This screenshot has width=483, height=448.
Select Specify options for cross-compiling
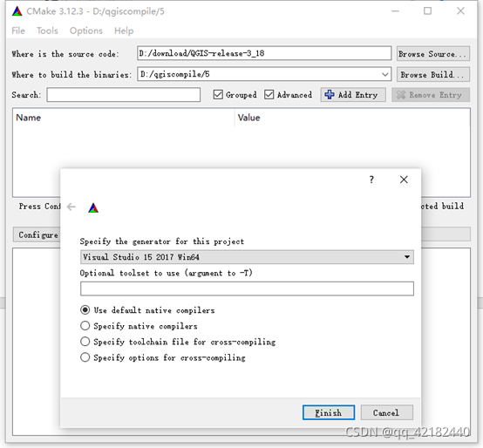[x=85, y=357]
